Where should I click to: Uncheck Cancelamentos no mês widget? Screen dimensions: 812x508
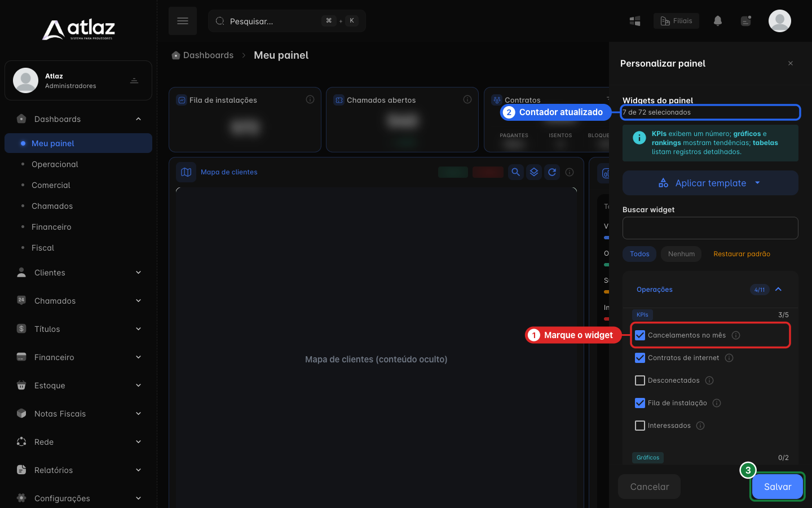(x=640, y=335)
